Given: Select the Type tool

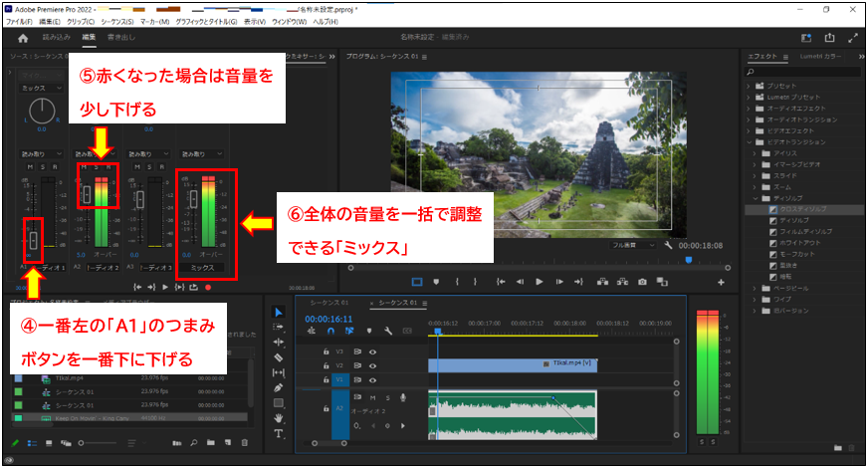Looking at the screenshot, I should (x=279, y=433).
